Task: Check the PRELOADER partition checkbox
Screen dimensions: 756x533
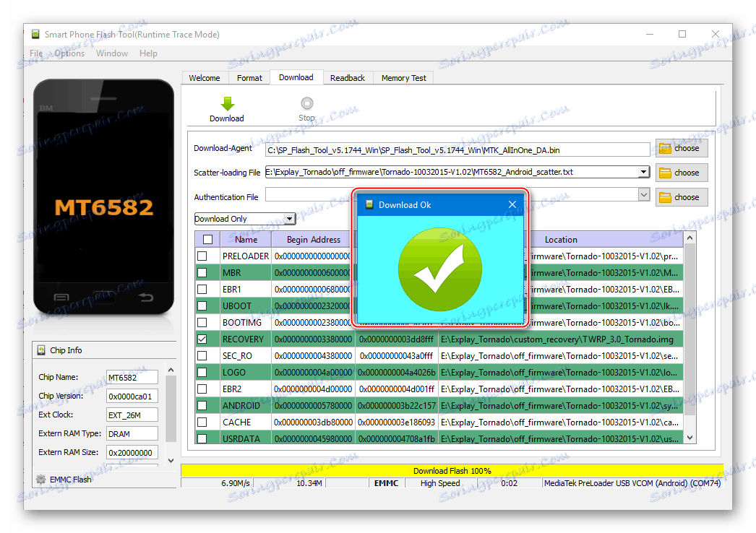Action: 202,256
